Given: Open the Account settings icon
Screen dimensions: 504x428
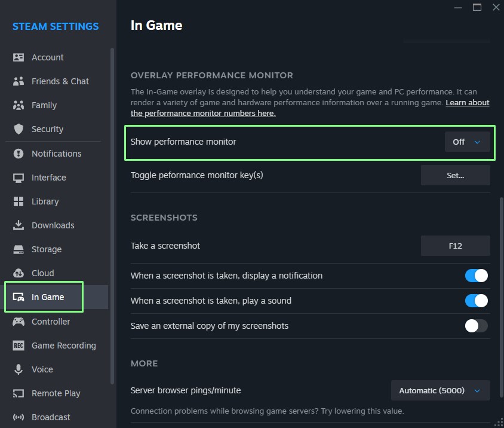Looking at the screenshot, I should pos(19,57).
